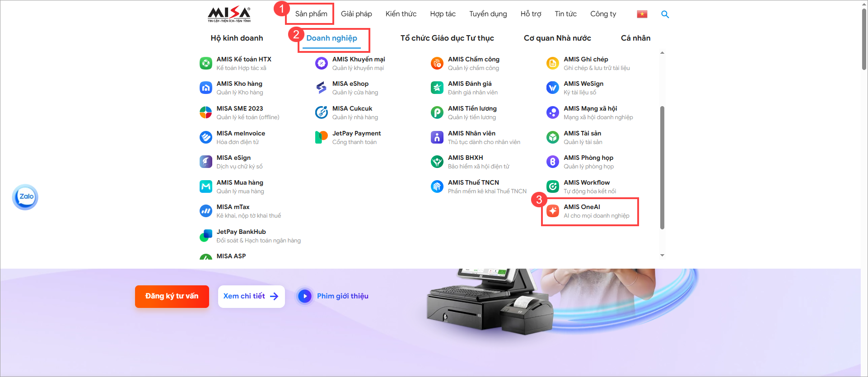Click the product menu scroll-up arrow
The image size is (868, 377).
662,53
